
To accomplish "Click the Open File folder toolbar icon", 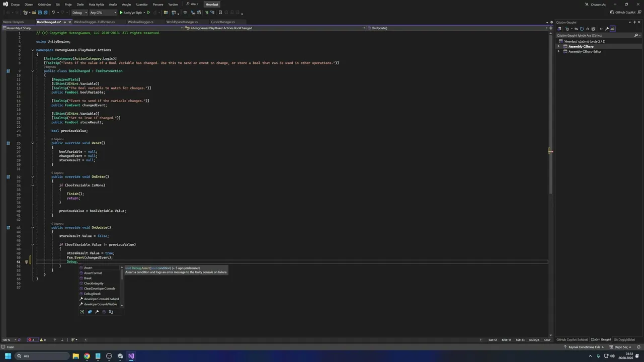I will tap(34, 13).
